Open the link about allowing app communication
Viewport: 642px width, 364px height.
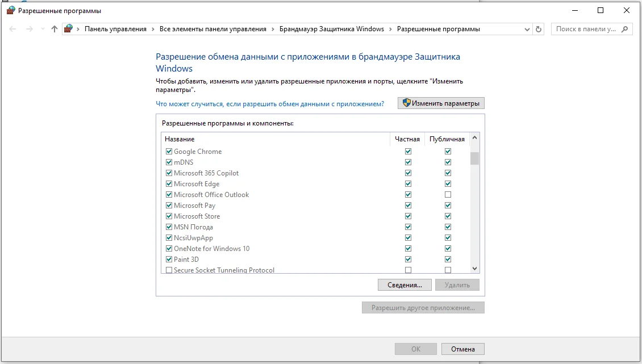click(x=270, y=104)
